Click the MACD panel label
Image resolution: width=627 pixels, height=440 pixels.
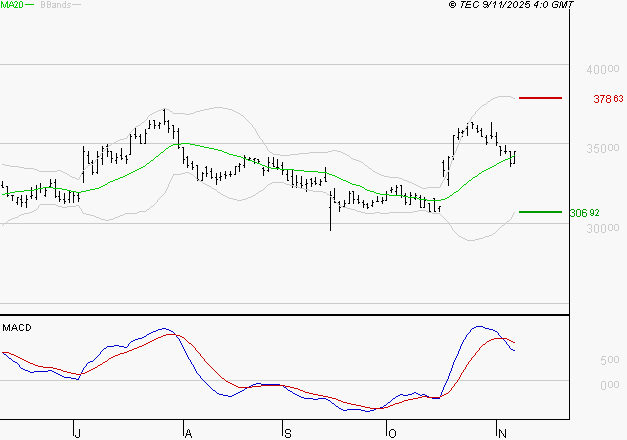tap(17, 328)
